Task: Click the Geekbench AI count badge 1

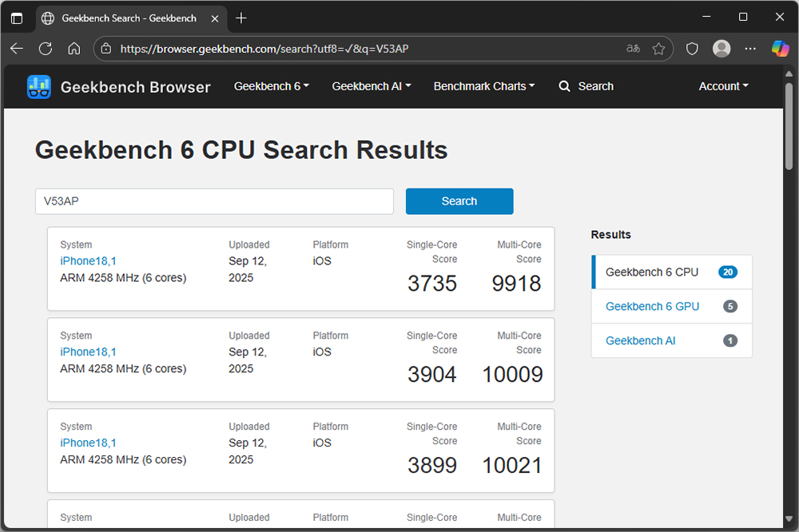Action: [730, 340]
